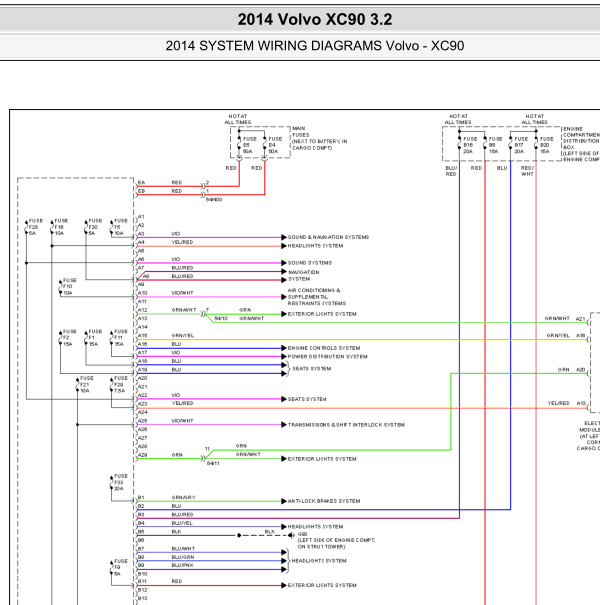
Task: Click 'GRN A20' label on right module
Action: (571, 369)
